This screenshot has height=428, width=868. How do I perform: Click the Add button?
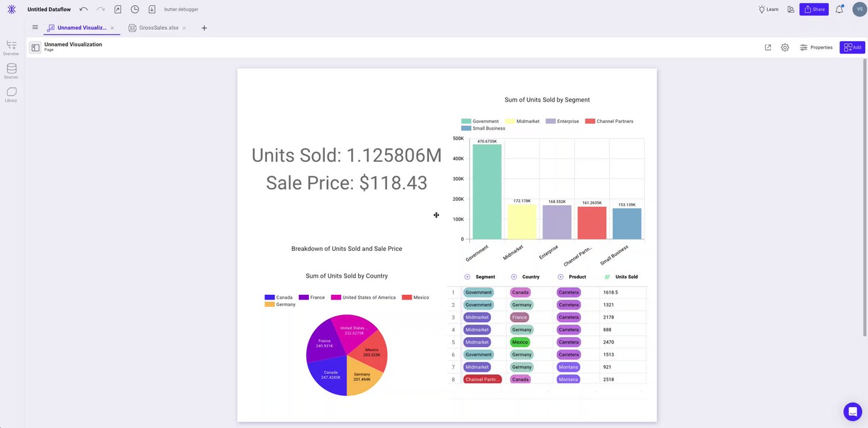click(852, 48)
